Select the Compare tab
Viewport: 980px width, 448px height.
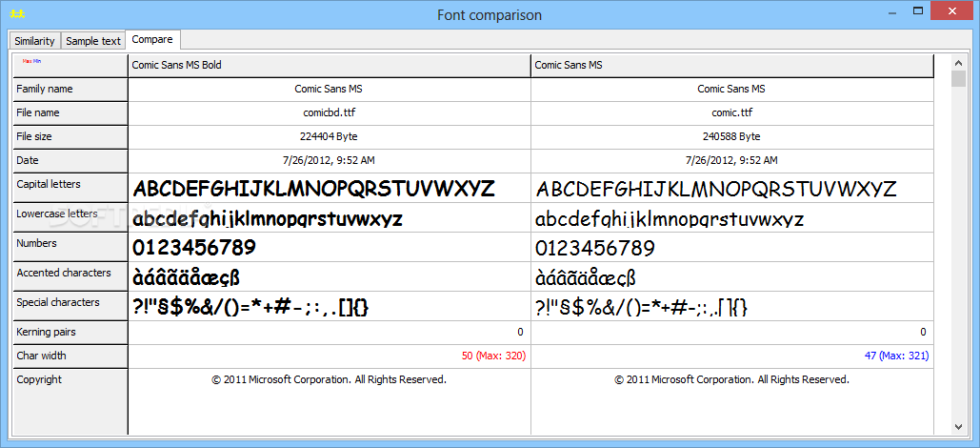pyautogui.click(x=152, y=39)
